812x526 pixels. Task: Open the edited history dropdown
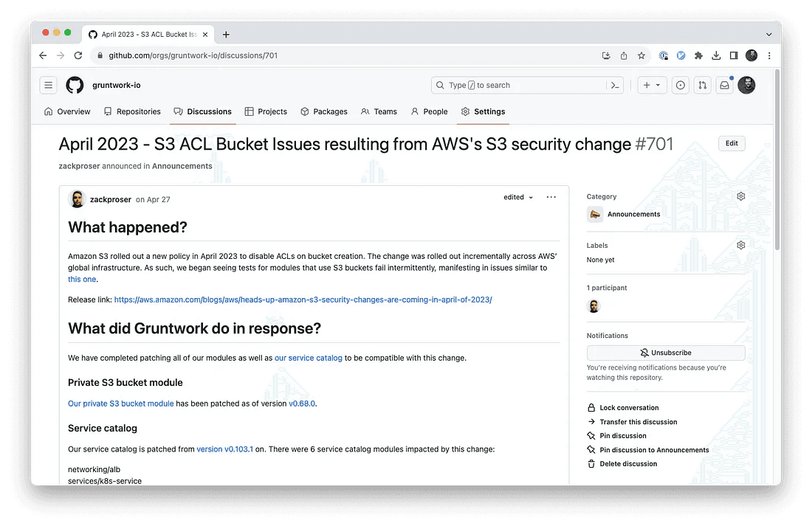pos(518,197)
